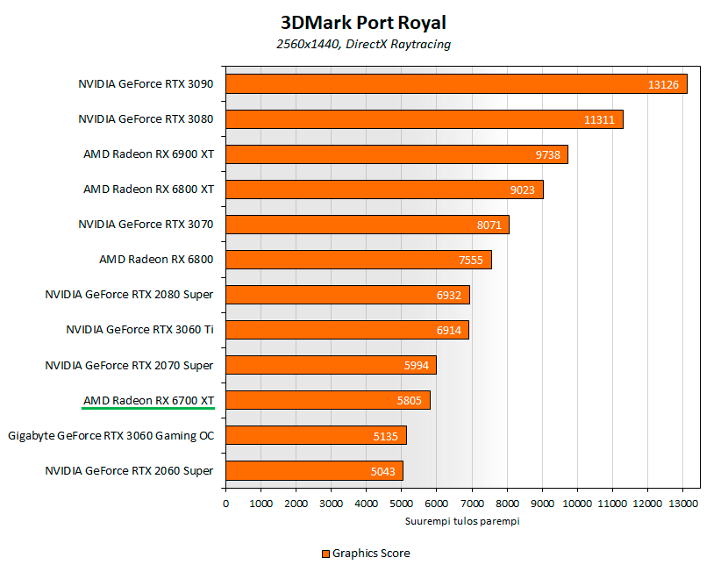Click the "NVIDIA GeForce RTX 2070 Super" label
This screenshot has width=728, height=572.
click(129, 366)
